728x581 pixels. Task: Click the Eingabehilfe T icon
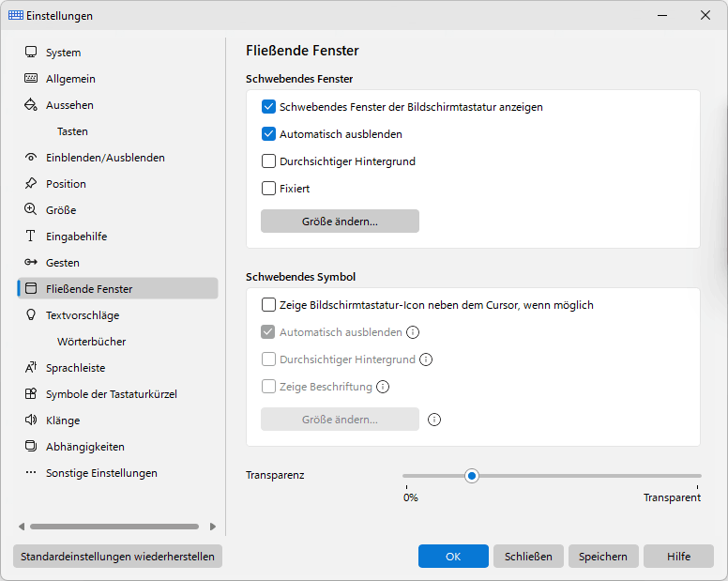(31, 236)
